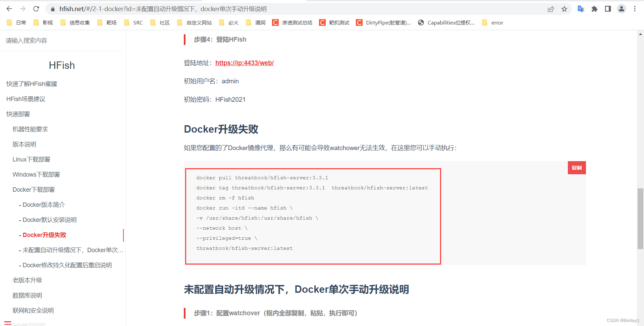This screenshot has height=326, width=644.
Task: Open the 渗透测试总结 bookmark
Action: (292, 22)
